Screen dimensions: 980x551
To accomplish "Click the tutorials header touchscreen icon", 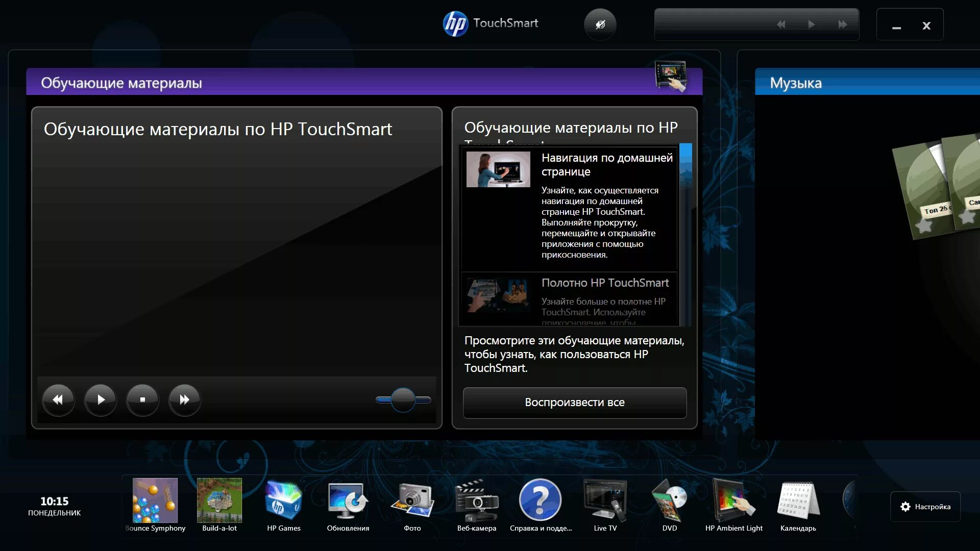I will pos(671,76).
